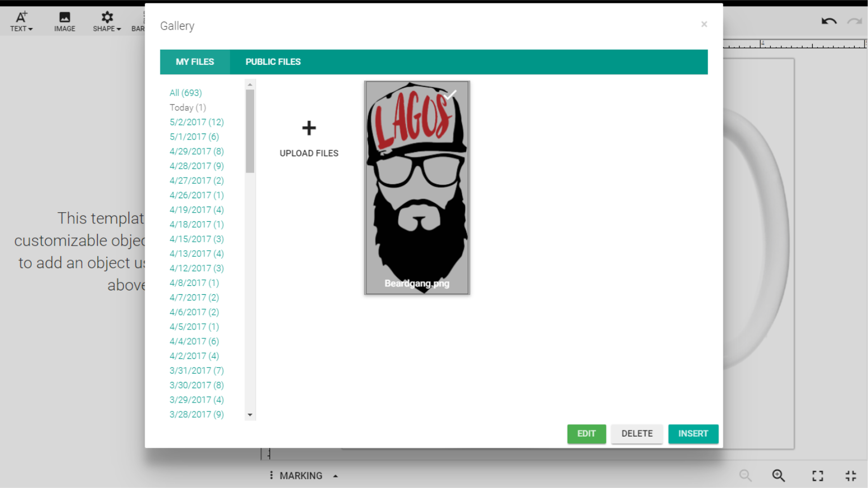The height and width of the screenshot is (488, 868).
Task: Filter files by 5/1/2017 (6)
Action: click(x=194, y=136)
